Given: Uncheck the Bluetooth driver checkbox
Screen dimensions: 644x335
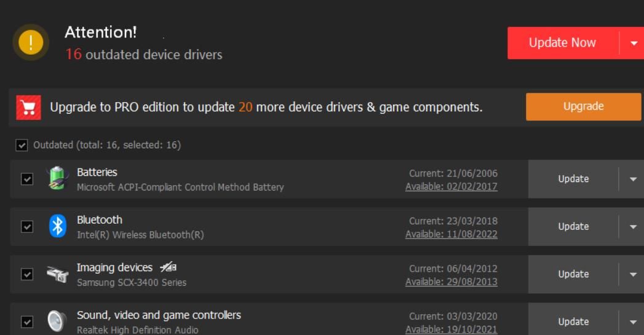Looking at the screenshot, I should tap(27, 227).
